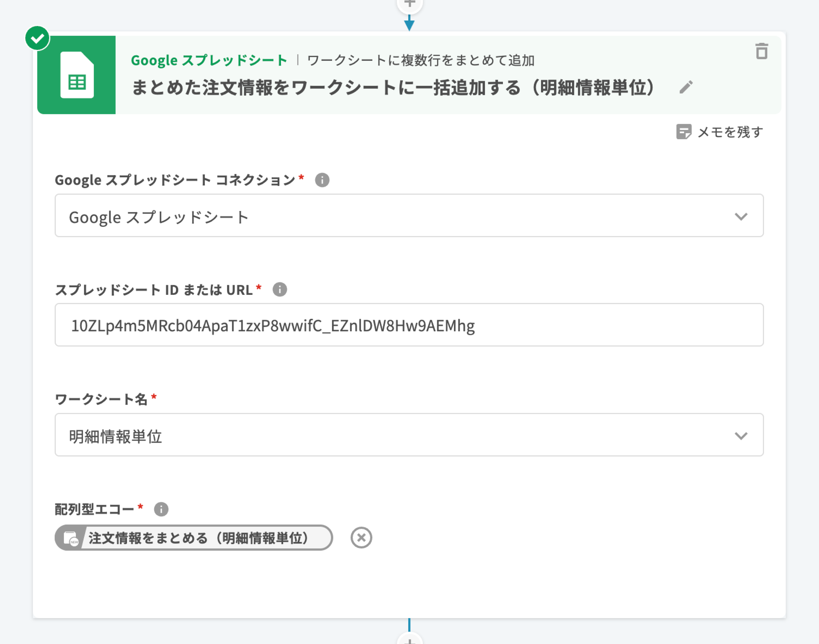Click the memo note icon
Screen dimensions: 819x644
pyautogui.click(x=683, y=132)
